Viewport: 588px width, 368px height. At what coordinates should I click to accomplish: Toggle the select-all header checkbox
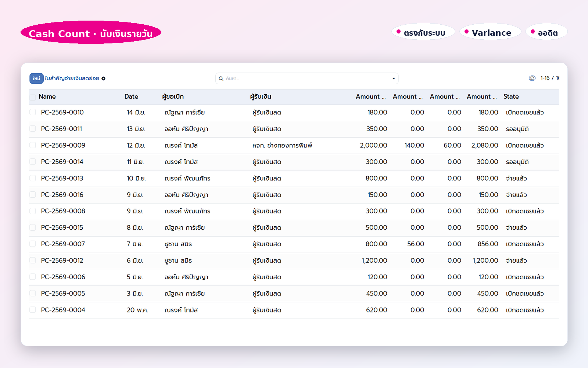pyautogui.click(x=33, y=97)
